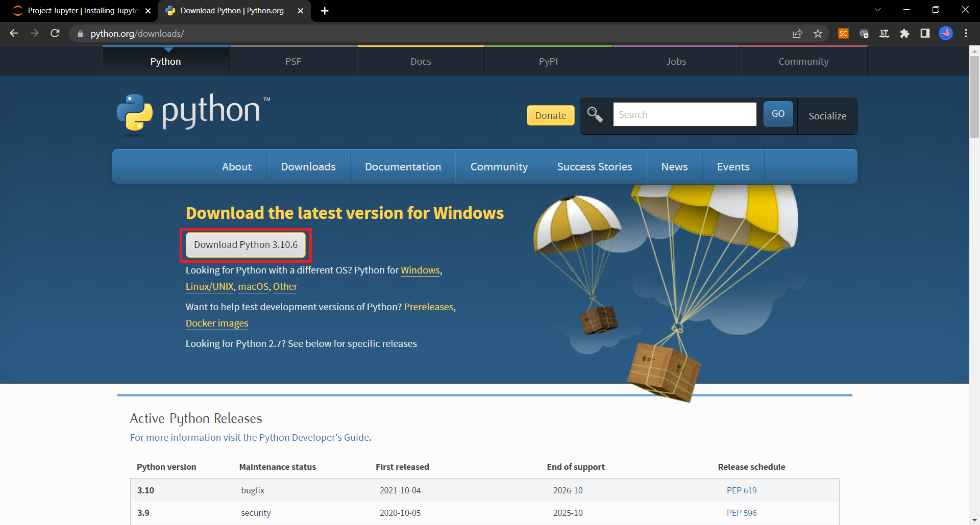Click the share page icon in address bar

(x=797, y=34)
